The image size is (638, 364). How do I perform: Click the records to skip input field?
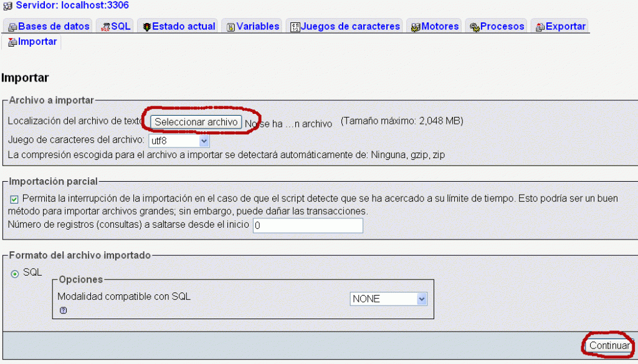pyautogui.click(x=307, y=225)
